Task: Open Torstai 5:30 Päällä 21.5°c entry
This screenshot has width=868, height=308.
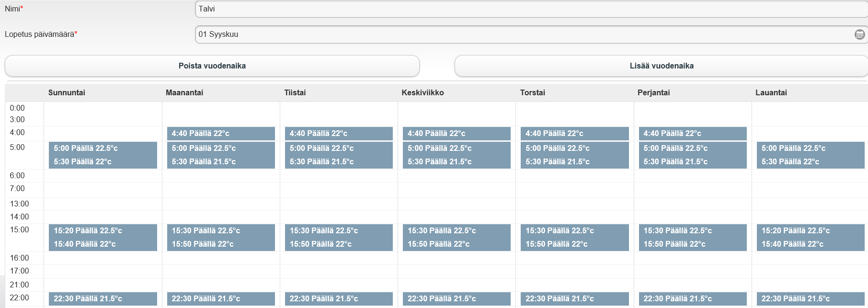Action: coord(574,162)
